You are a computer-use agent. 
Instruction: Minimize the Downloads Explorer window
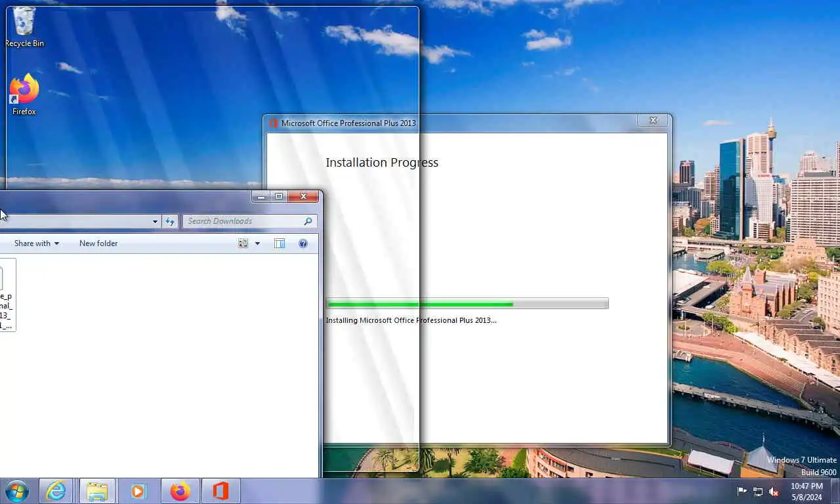(x=261, y=196)
